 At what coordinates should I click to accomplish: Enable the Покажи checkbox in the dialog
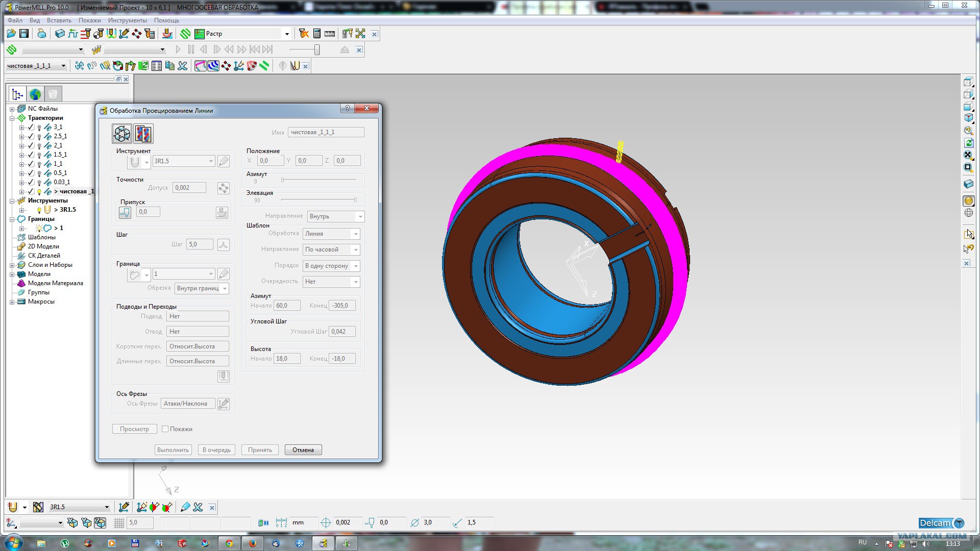[x=165, y=429]
